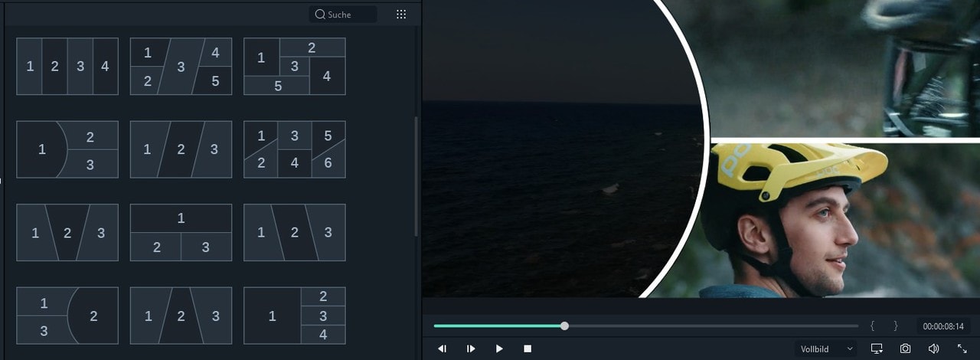This screenshot has width=980, height=360.
Task: Enter fullscreen with the expand arrows icon
Action: 962,349
